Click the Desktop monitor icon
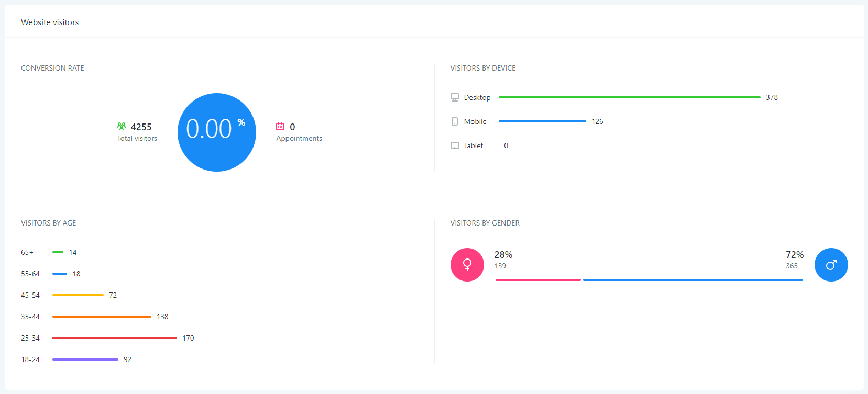This screenshot has height=394, width=868. (x=455, y=97)
